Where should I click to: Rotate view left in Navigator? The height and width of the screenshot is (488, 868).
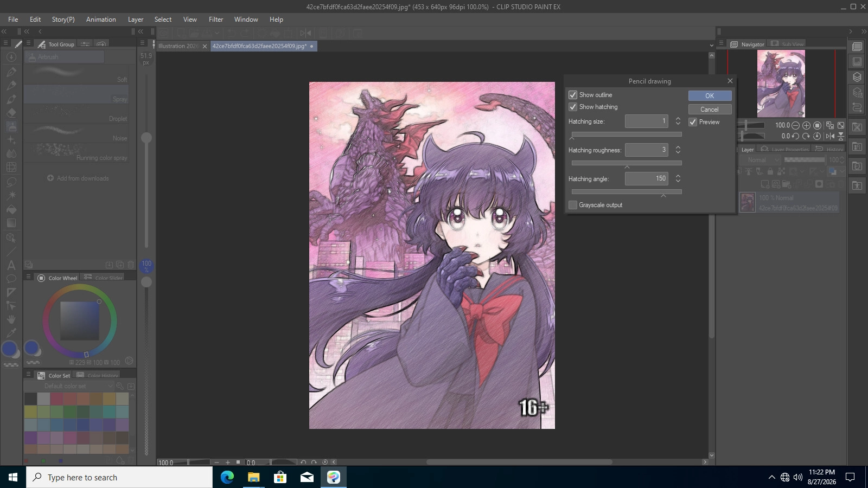pos(795,136)
